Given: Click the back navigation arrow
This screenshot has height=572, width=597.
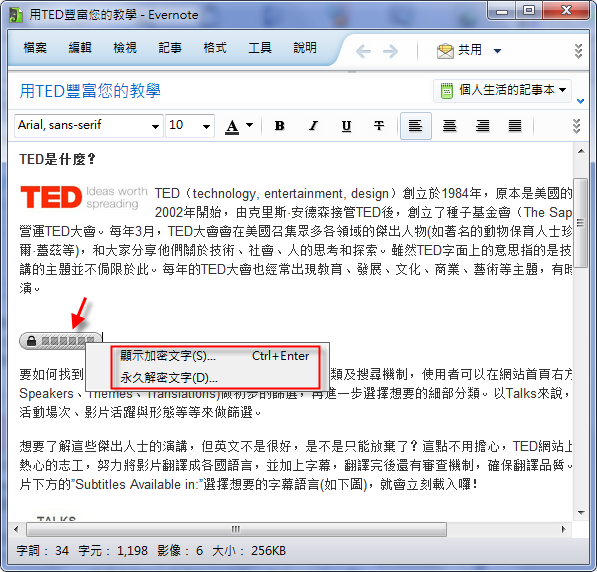Looking at the screenshot, I should click(363, 51).
